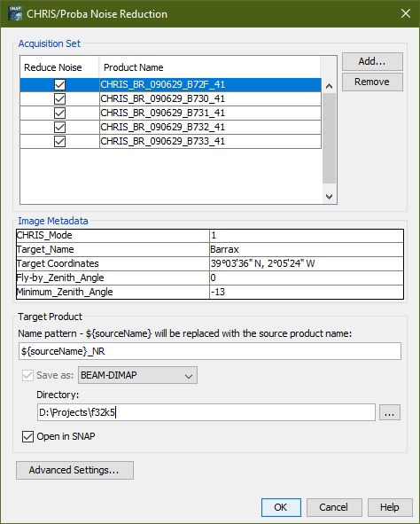Confirm with the OK button

[281, 507]
